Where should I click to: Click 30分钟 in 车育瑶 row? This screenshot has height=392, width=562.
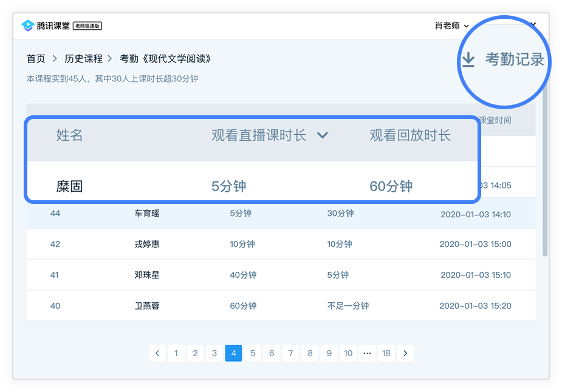[340, 214]
